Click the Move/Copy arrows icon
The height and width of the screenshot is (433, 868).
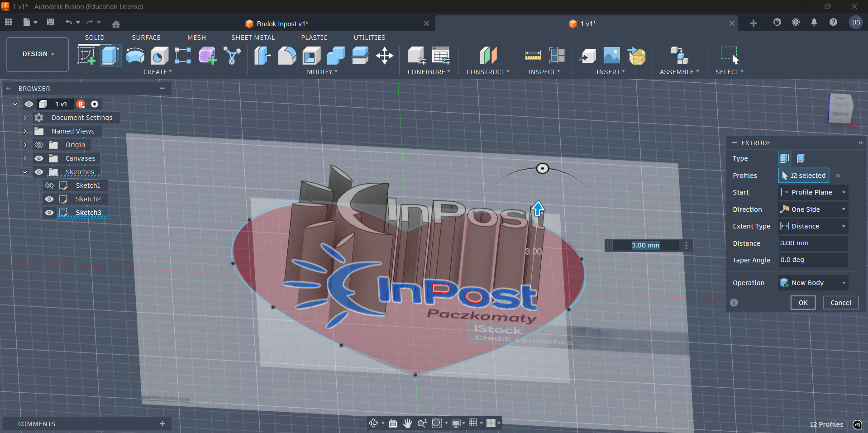pos(384,56)
